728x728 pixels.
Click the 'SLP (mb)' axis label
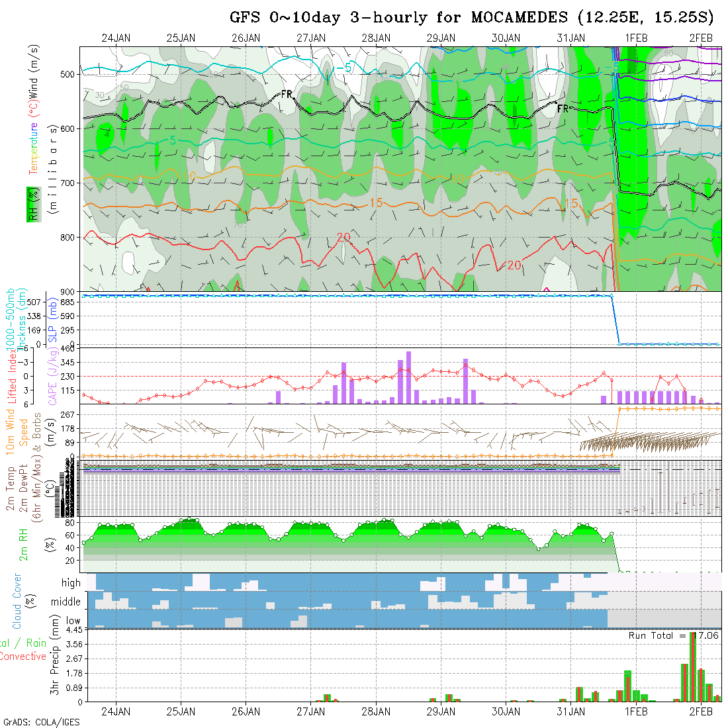[52, 320]
